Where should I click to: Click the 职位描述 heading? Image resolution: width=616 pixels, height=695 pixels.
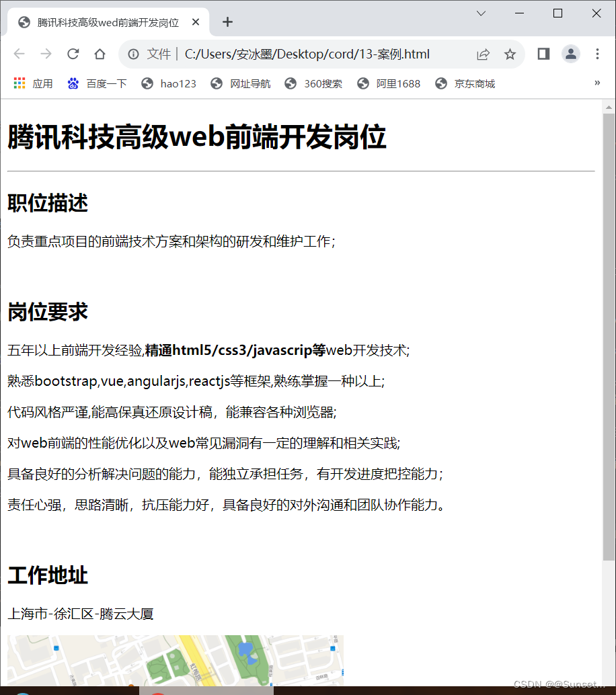coord(48,204)
